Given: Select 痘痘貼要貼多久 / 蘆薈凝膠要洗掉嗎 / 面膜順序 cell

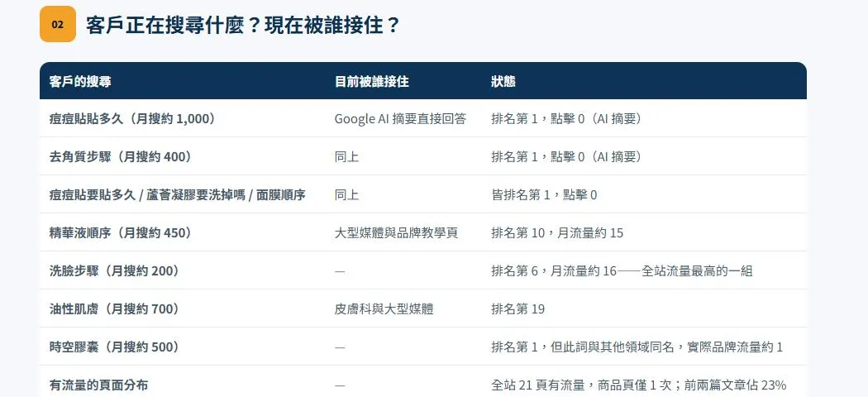Looking at the screenshot, I should click(177, 195).
